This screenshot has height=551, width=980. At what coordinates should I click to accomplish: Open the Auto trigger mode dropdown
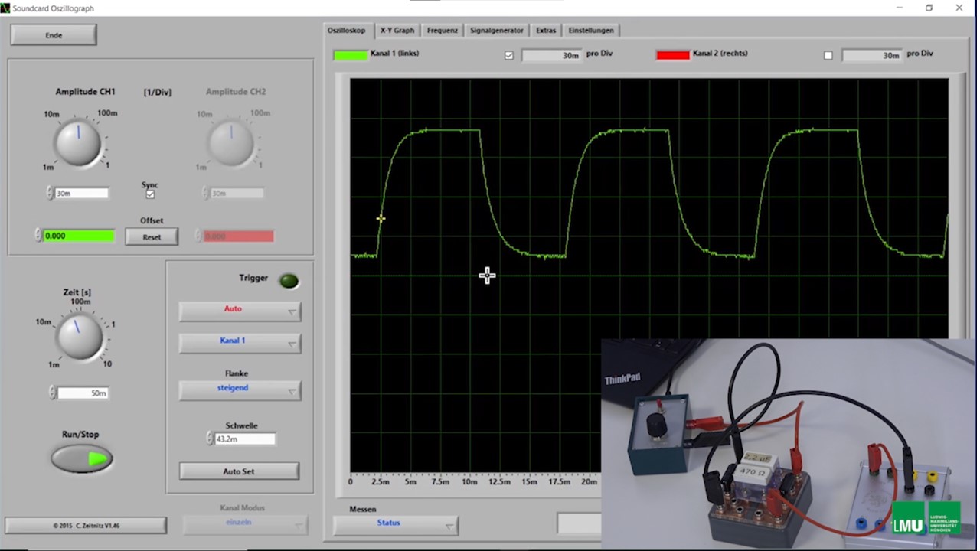coord(240,310)
